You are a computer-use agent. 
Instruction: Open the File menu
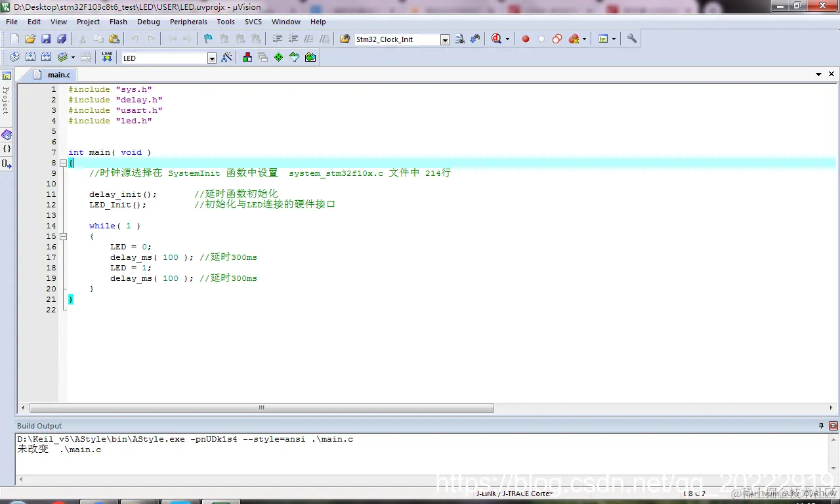click(12, 22)
